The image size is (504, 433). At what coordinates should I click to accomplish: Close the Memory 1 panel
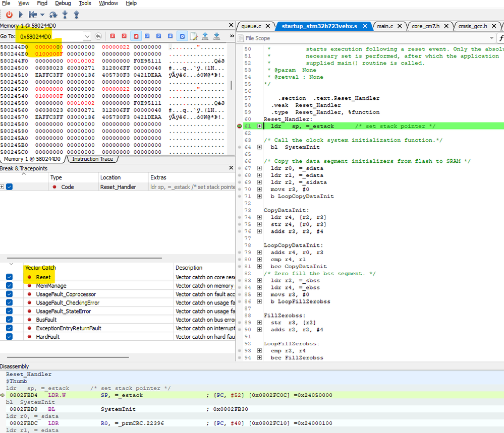pos(231,25)
